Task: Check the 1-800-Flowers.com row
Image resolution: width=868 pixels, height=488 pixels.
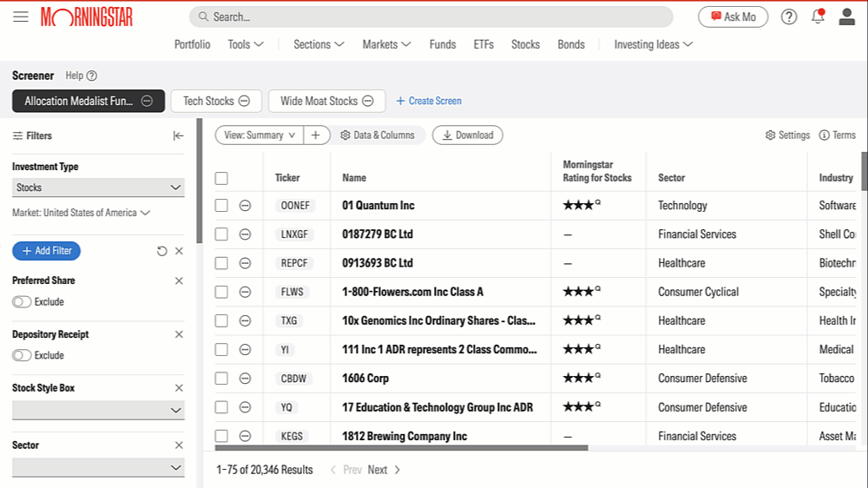Action: pyautogui.click(x=221, y=292)
